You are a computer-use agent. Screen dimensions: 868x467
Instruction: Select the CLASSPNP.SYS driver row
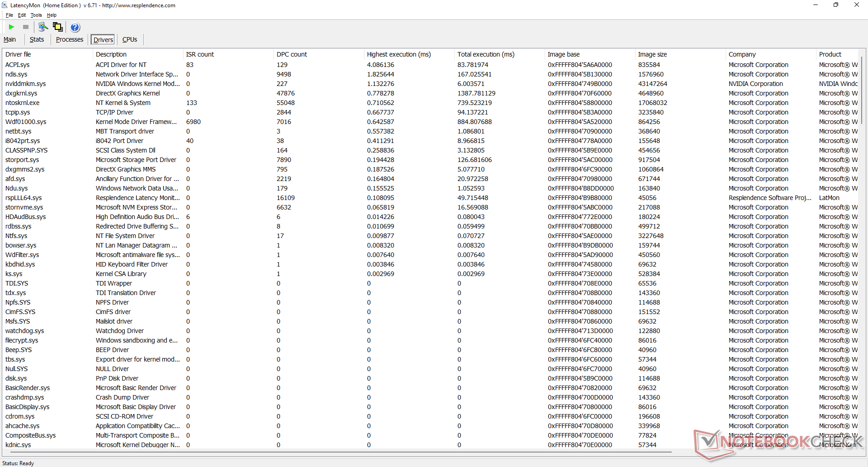coord(430,150)
